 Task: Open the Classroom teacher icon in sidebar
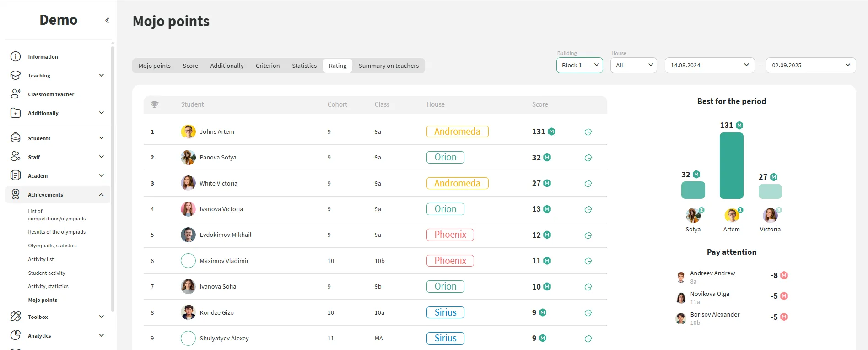click(x=16, y=94)
